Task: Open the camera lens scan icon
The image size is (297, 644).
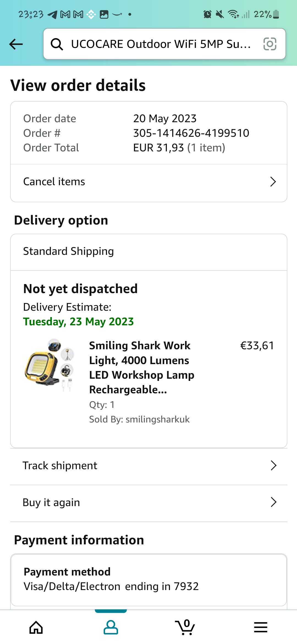Action: pos(269,44)
